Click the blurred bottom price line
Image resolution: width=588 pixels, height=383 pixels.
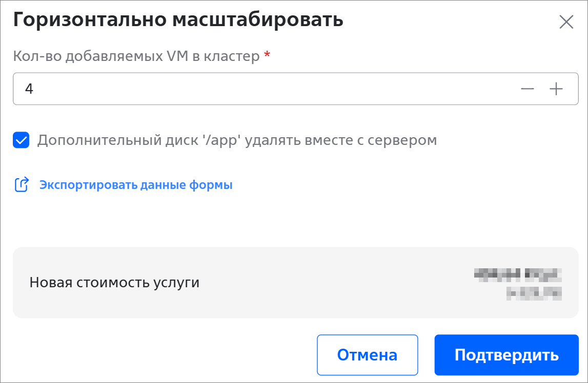(x=534, y=293)
